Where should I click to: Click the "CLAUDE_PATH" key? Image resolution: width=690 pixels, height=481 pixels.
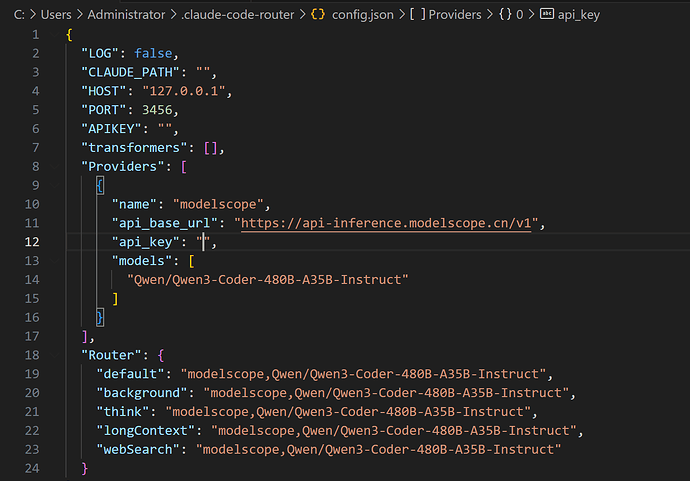coord(130,72)
